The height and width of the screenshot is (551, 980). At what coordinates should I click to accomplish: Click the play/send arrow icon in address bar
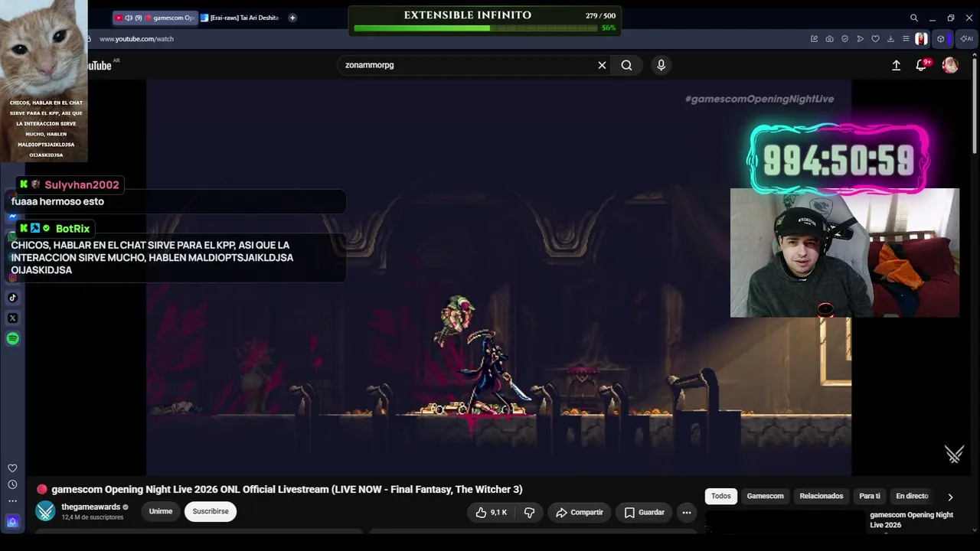[x=860, y=39]
